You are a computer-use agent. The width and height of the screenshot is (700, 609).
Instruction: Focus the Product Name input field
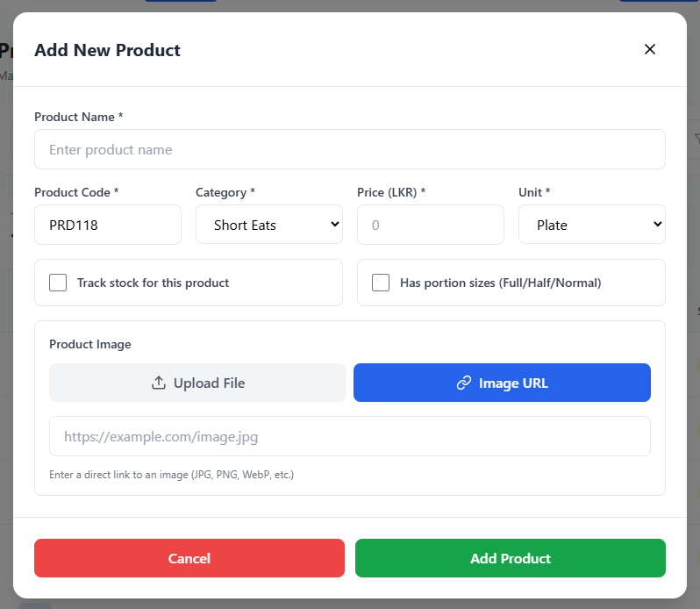pos(350,149)
